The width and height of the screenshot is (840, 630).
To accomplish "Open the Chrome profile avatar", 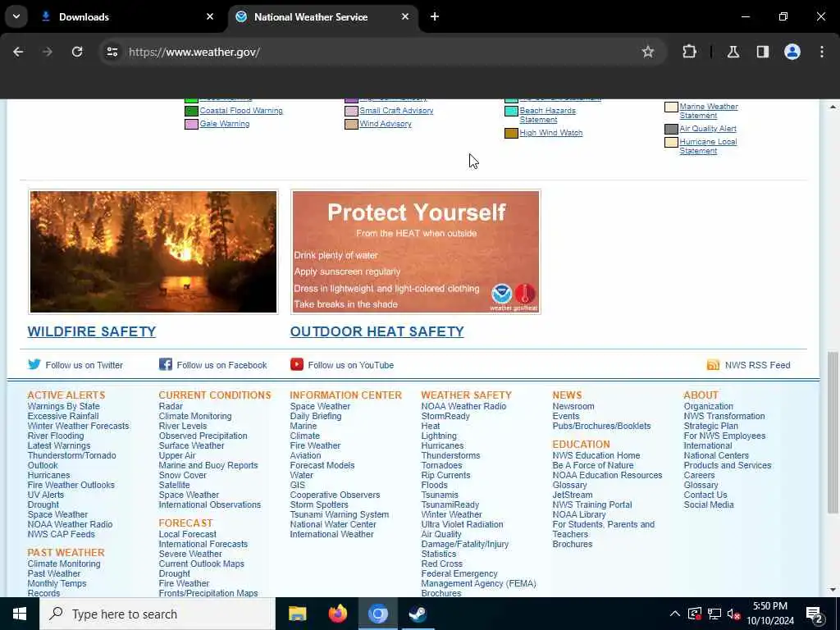I will pyautogui.click(x=792, y=52).
